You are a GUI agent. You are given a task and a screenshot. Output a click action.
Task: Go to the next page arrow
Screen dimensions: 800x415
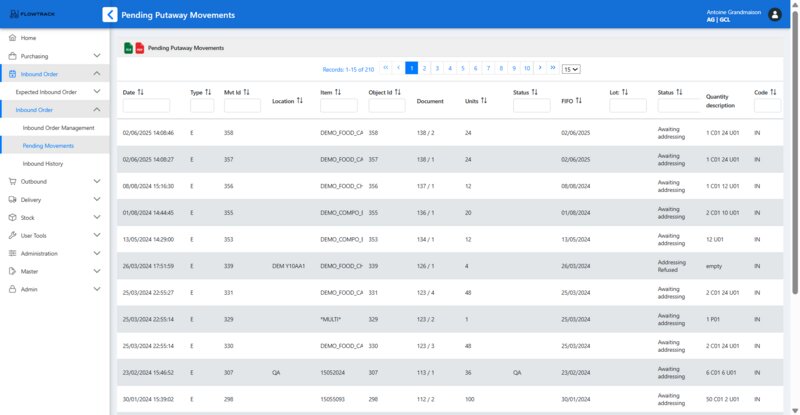pos(540,68)
